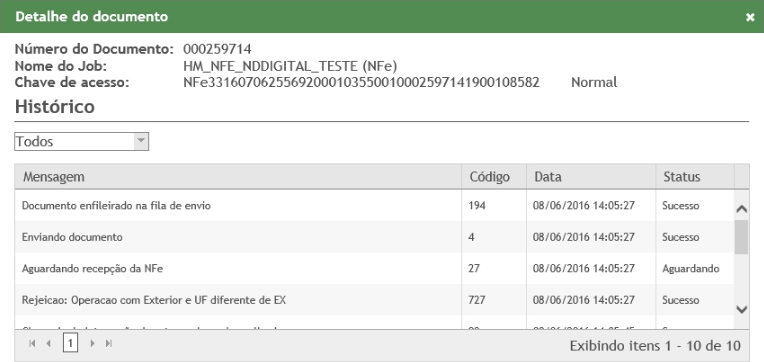Click the access key NFe number text
This screenshot has height=362, width=764.
(x=362, y=82)
